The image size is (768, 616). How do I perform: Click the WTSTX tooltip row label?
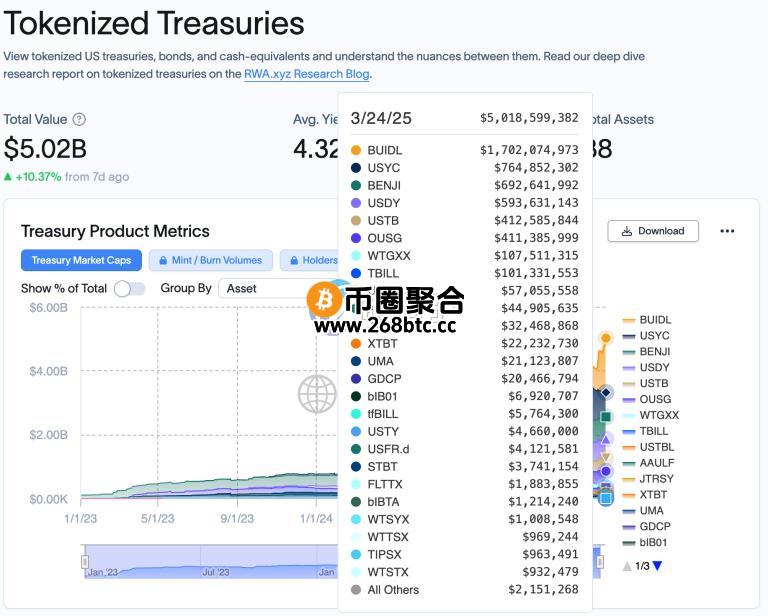click(x=388, y=572)
